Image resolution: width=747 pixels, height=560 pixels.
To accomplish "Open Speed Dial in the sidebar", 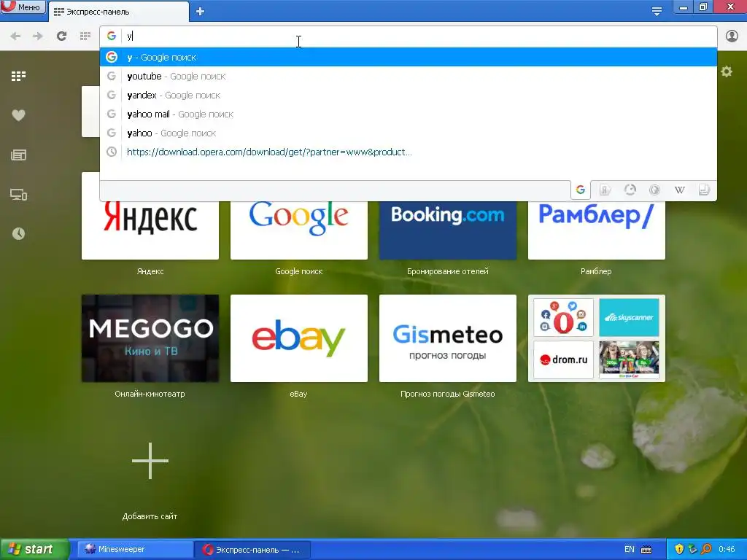I will (18, 76).
